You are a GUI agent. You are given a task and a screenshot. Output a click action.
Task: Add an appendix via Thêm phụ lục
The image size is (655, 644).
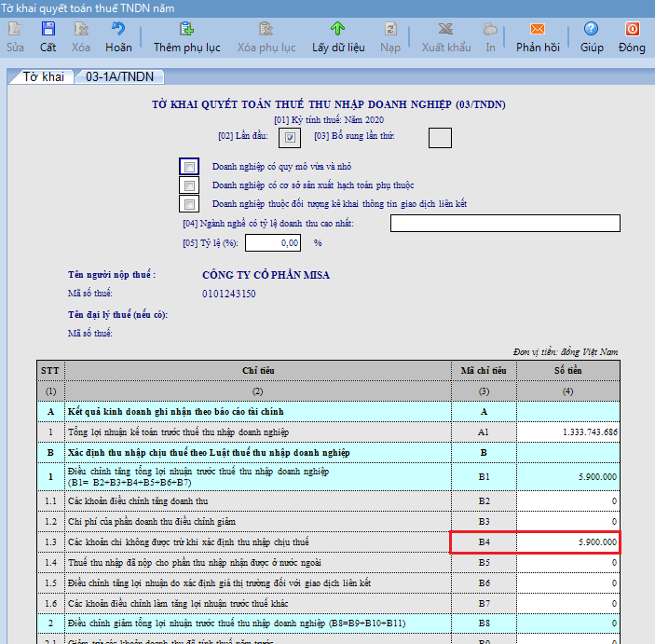[186, 29]
